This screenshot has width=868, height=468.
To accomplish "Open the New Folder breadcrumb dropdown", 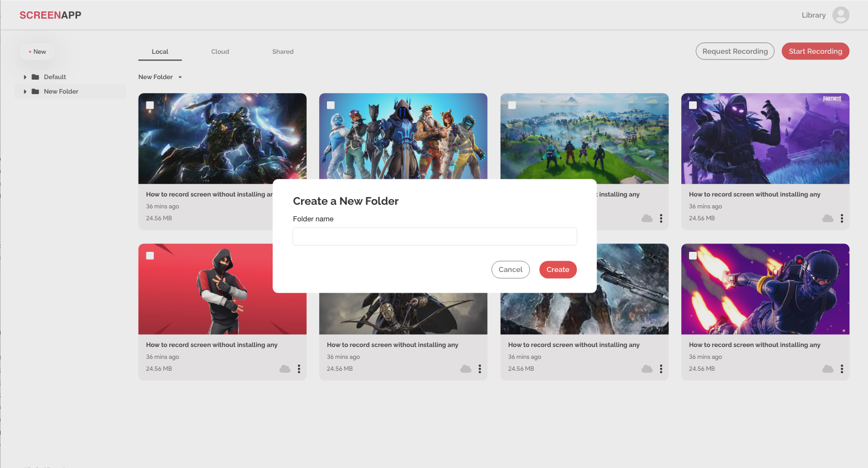I will [180, 77].
